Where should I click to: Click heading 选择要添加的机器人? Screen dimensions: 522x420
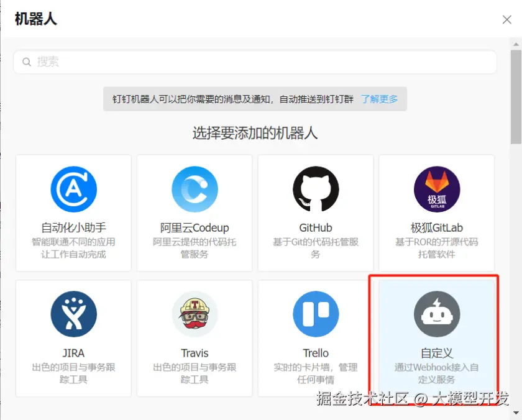point(255,133)
